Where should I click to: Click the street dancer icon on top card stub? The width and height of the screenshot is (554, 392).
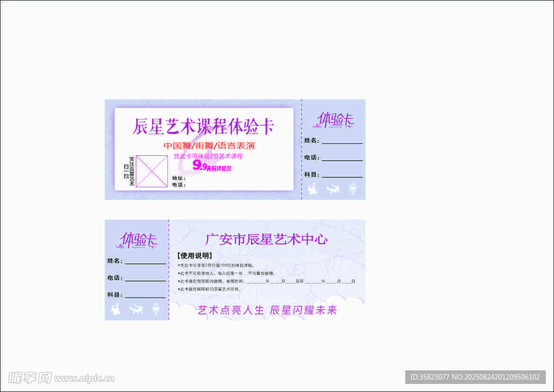333,189
